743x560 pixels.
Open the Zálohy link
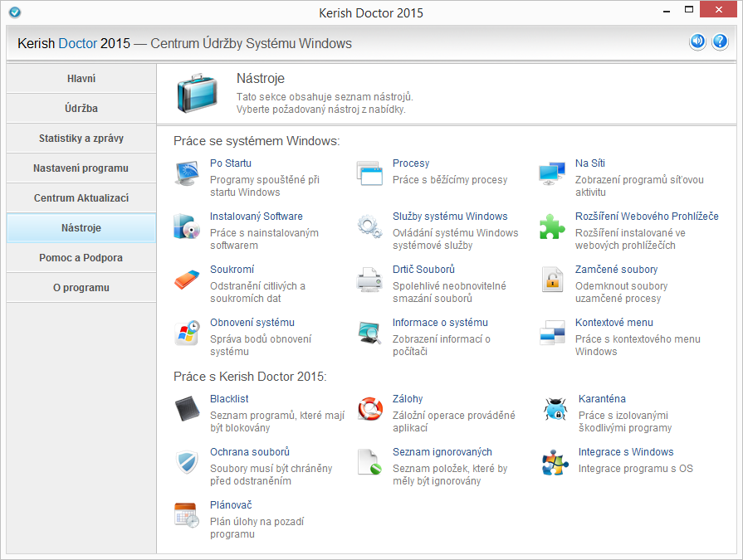click(x=408, y=398)
